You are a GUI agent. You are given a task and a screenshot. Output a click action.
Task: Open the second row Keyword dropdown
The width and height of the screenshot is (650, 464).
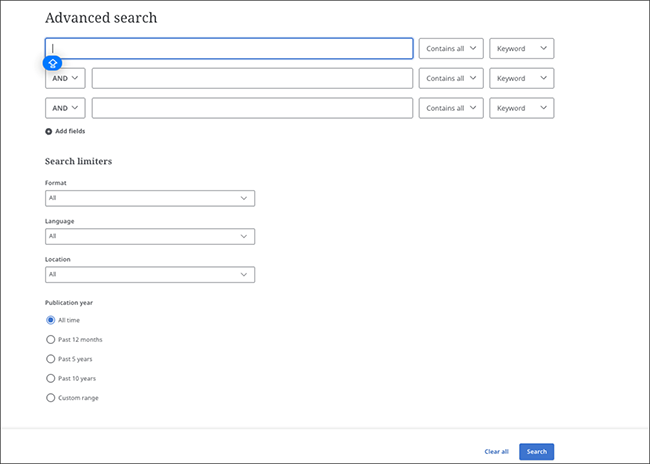coord(521,78)
